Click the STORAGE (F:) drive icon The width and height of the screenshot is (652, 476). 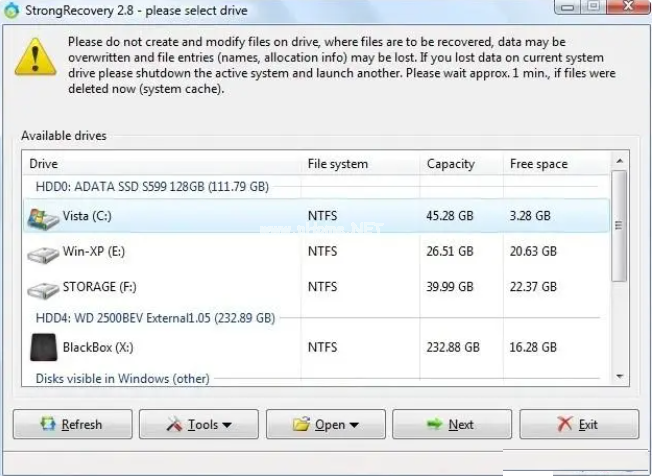(43, 289)
